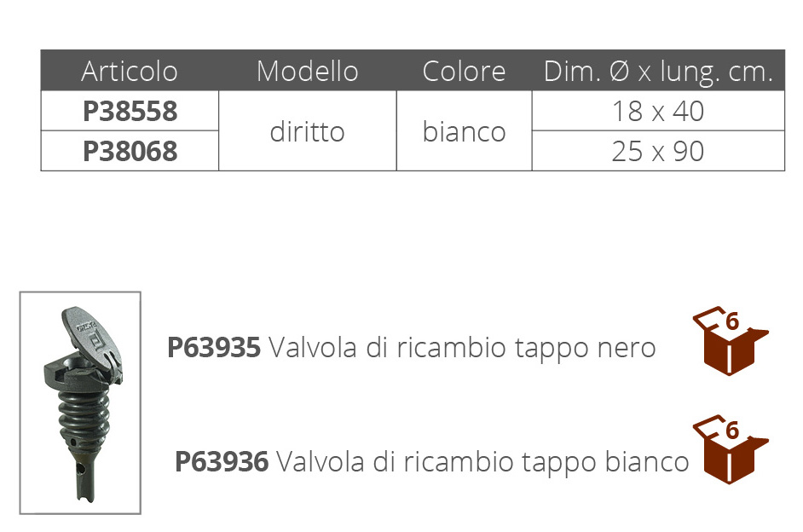
Task: Select article code P38068
Action: tap(130, 151)
